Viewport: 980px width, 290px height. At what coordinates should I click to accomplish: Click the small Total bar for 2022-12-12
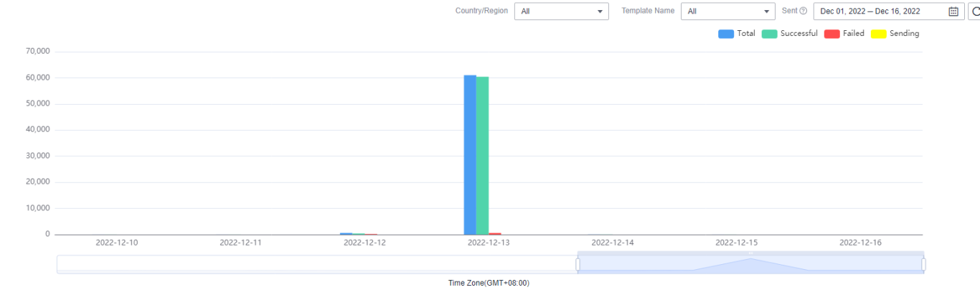tap(346, 233)
